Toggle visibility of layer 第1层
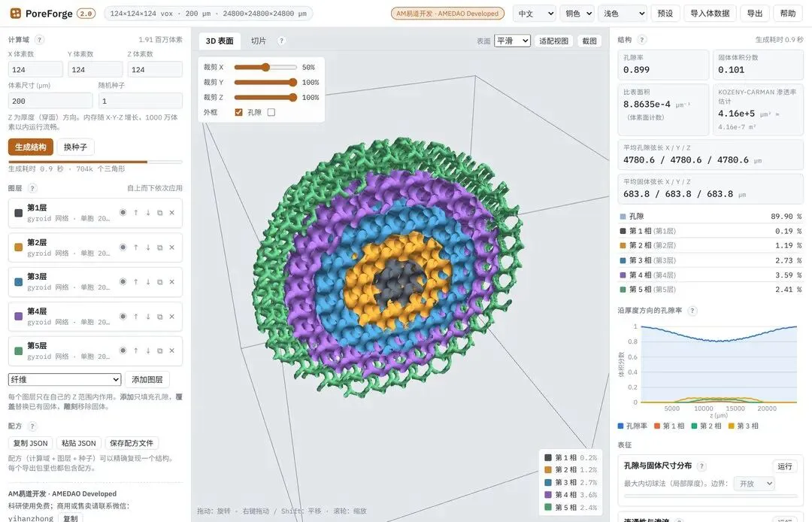Screen dimensions: 812x522 click(x=123, y=213)
